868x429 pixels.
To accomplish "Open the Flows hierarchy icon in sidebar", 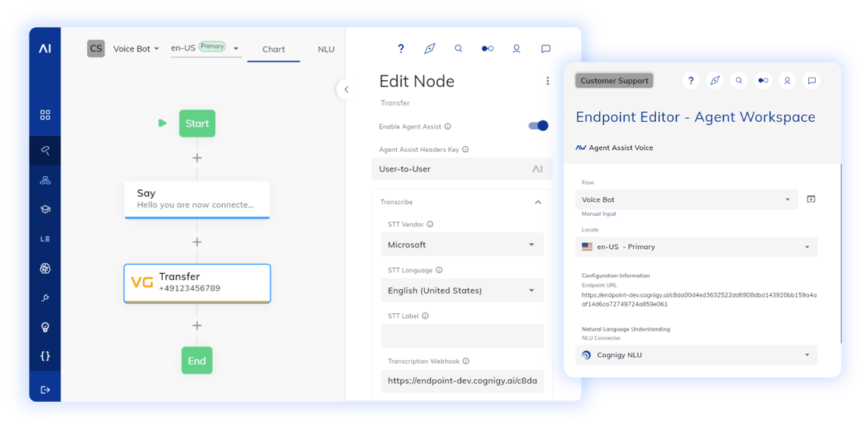I will pos(45,180).
